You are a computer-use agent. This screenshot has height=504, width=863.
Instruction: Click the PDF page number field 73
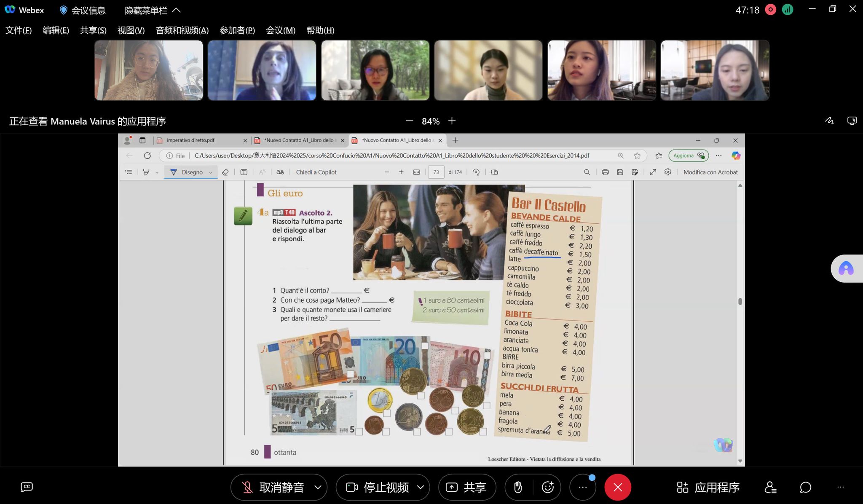436,172
